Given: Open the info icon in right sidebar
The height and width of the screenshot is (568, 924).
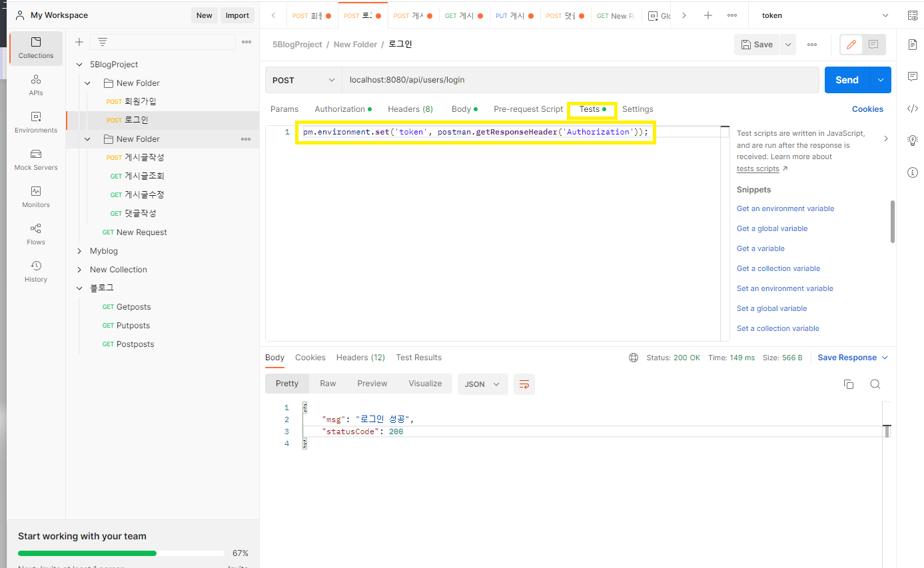Looking at the screenshot, I should pos(913,172).
